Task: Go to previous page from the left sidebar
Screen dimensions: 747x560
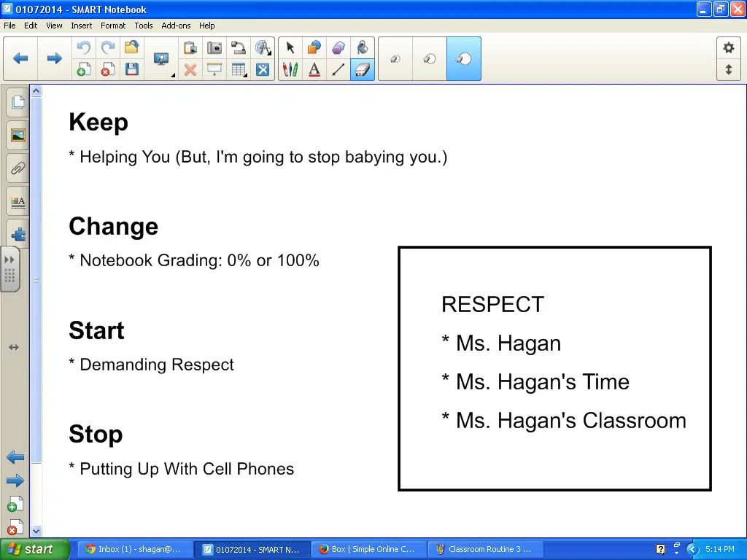Action: click(x=15, y=458)
